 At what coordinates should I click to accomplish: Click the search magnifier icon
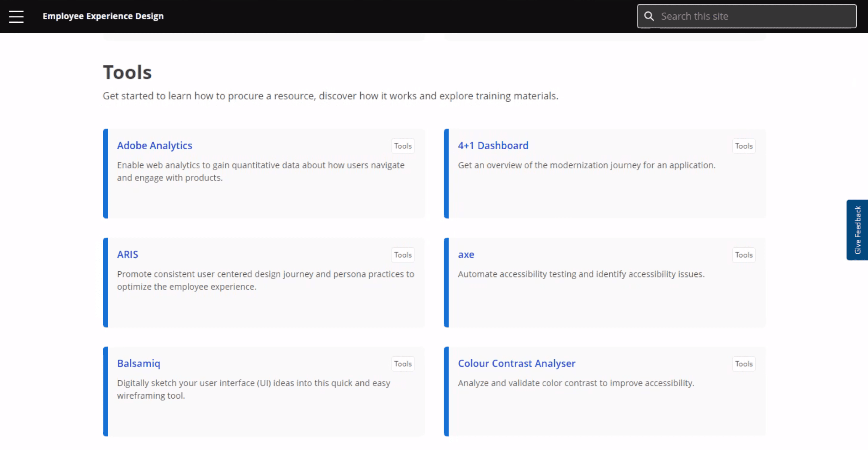(649, 16)
